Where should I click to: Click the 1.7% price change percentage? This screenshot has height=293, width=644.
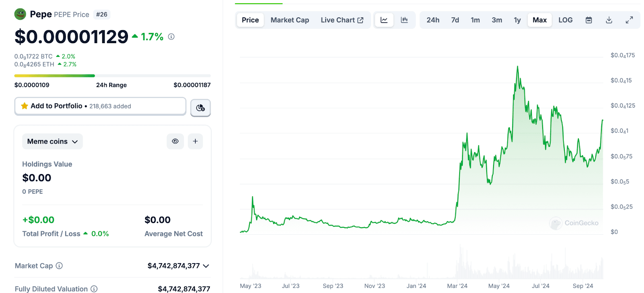click(152, 37)
